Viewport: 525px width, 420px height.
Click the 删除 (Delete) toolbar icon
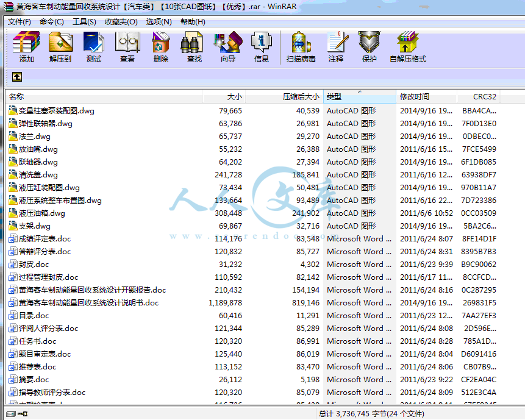pyautogui.click(x=161, y=42)
